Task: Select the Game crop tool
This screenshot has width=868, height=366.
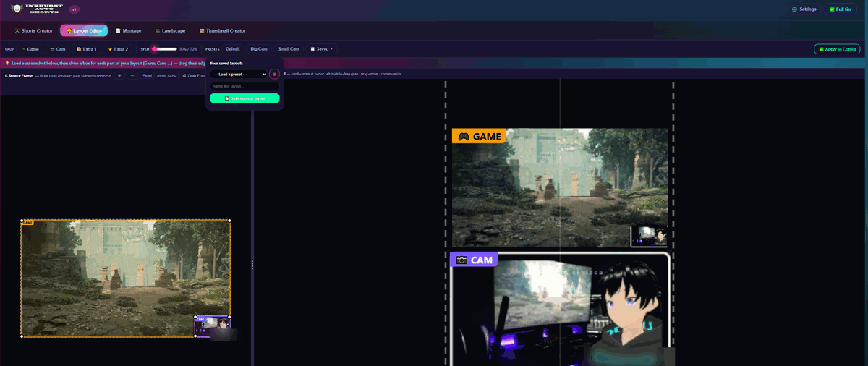Action: (30, 49)
